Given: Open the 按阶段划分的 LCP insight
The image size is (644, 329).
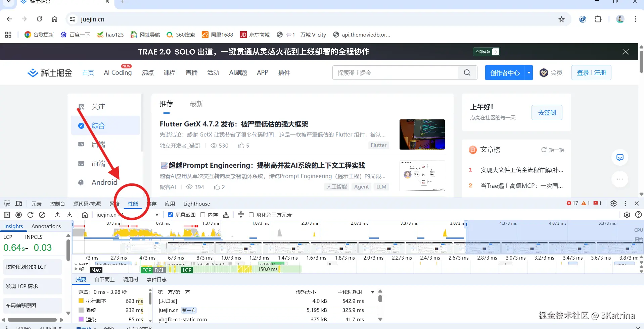Looking at the screenshot, I should (33, 267).
